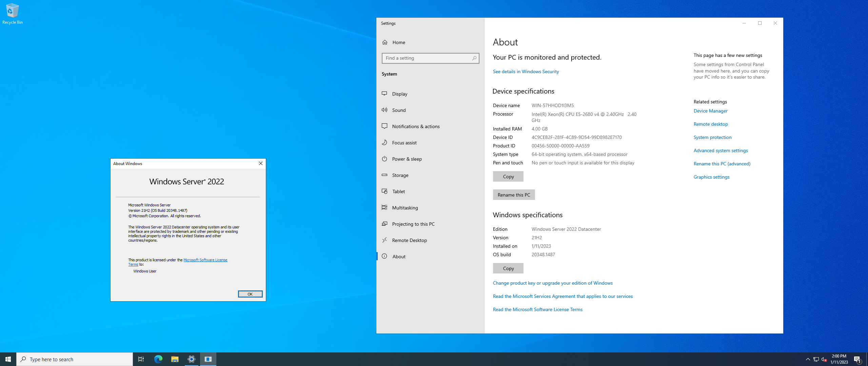The image size is (868, 366).
Task: Open the Notifications & actions icon
Action: (x=384, y=126)
